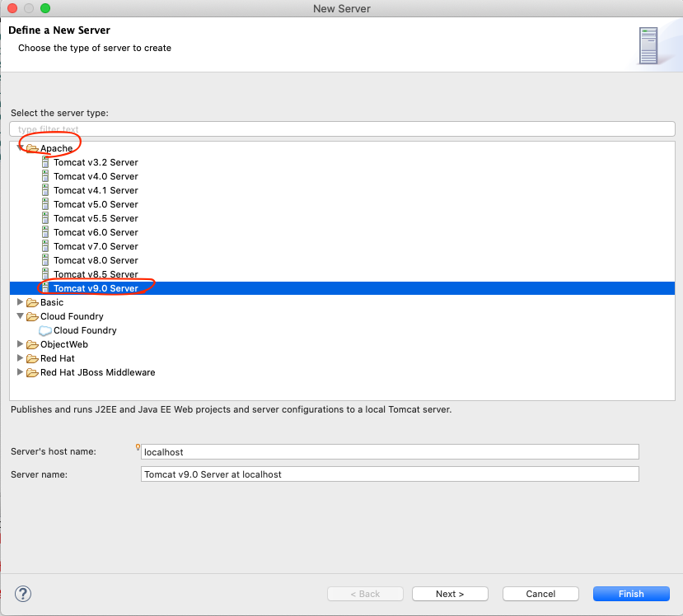Click the Tomcat v5.5 Server icon
The image size is (683, 616).
point(45,218)
